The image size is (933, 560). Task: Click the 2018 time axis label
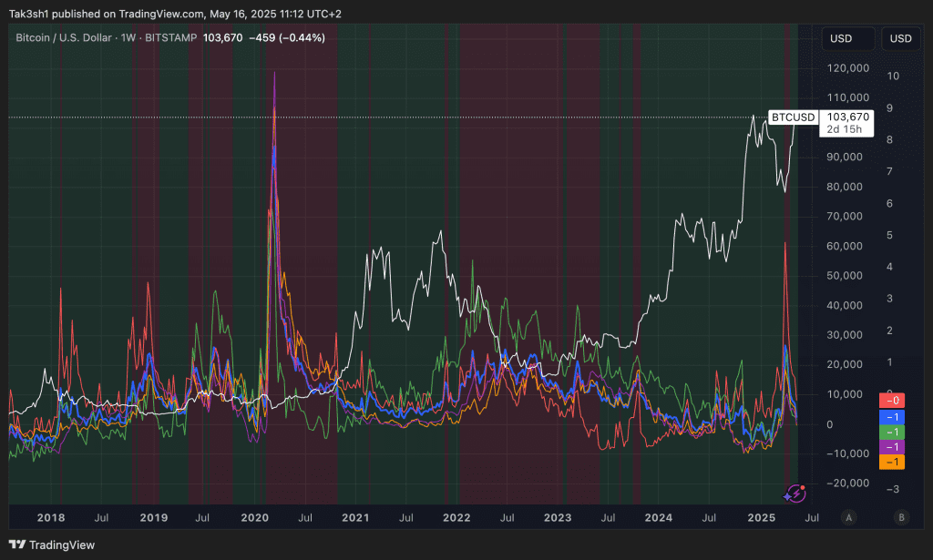point(51,518)
